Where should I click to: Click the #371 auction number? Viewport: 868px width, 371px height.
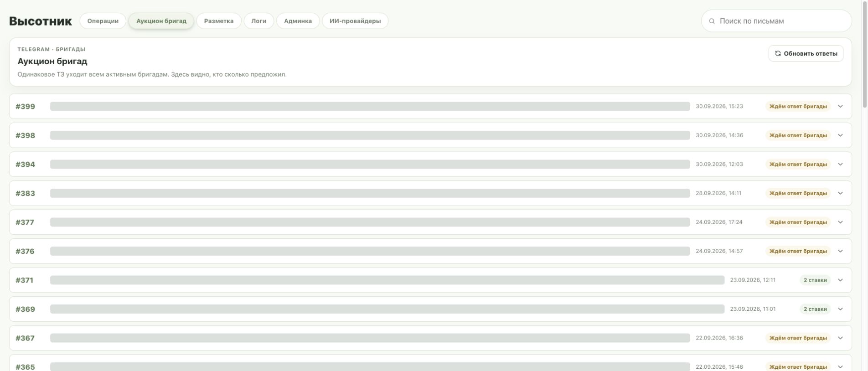25,280
